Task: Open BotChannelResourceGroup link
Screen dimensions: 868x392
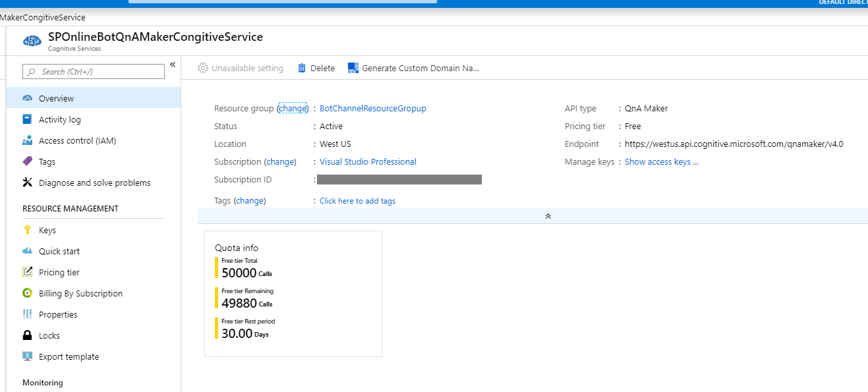Action: tap(373, 108)
